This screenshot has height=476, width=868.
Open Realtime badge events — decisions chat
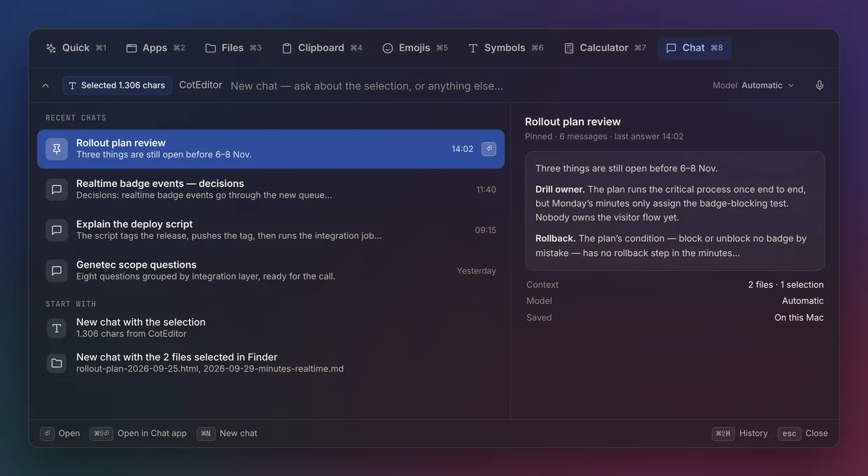(271, 190)
